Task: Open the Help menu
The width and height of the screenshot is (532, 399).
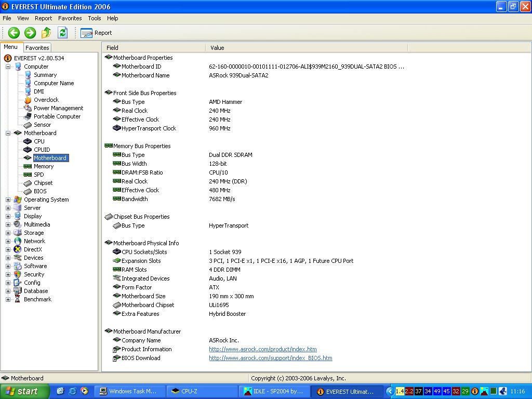Action: pos(112,18)
